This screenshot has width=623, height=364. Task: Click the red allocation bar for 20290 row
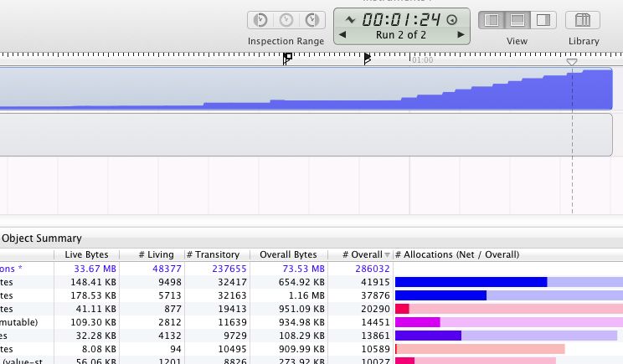tap(402, 309)
